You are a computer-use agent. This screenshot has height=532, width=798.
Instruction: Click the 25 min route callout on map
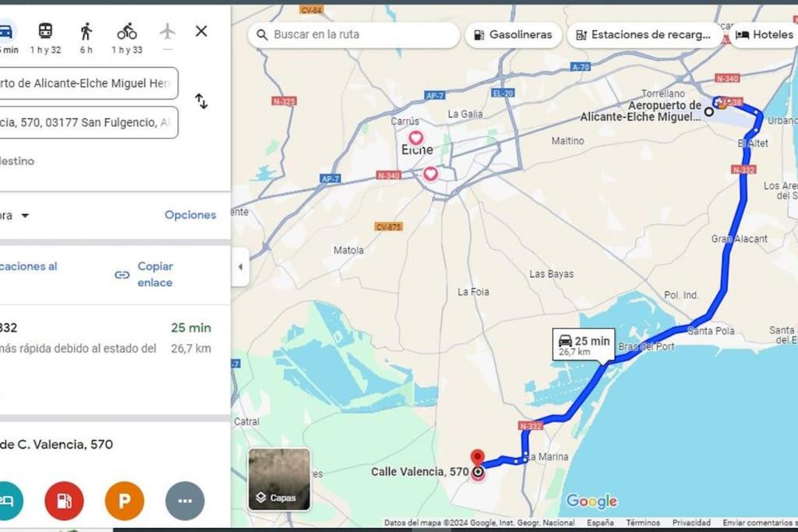[584, 345]
